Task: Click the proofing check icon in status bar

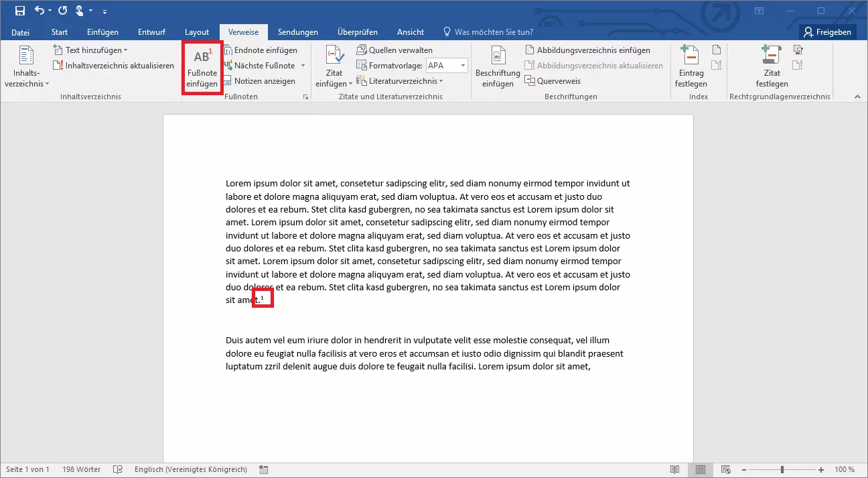Action: pyautogui.click(x=118, y=469)
